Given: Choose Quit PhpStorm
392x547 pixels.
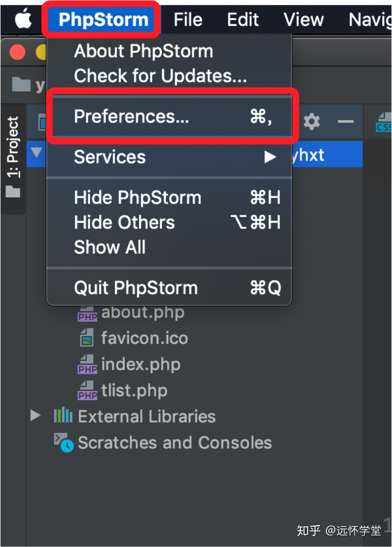Looking at the screenshot, I should click(x=136, y=287).
